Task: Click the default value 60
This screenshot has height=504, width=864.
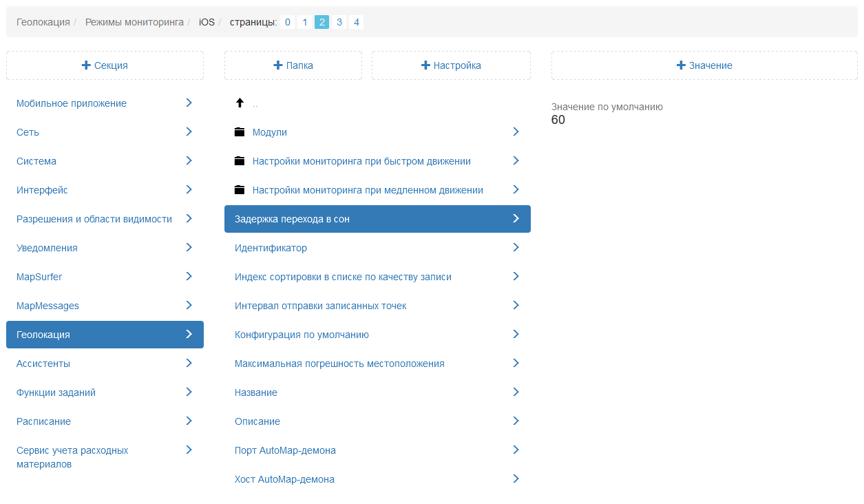Action: (558, 120)
